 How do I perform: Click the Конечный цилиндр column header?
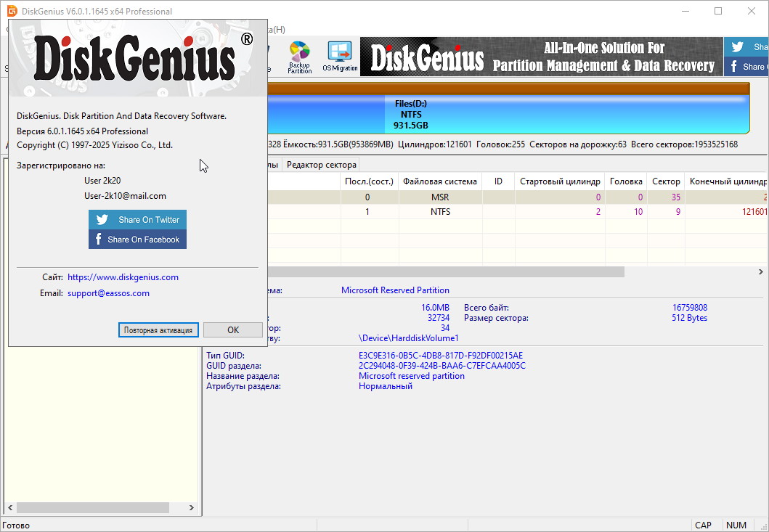click(728, 181)
